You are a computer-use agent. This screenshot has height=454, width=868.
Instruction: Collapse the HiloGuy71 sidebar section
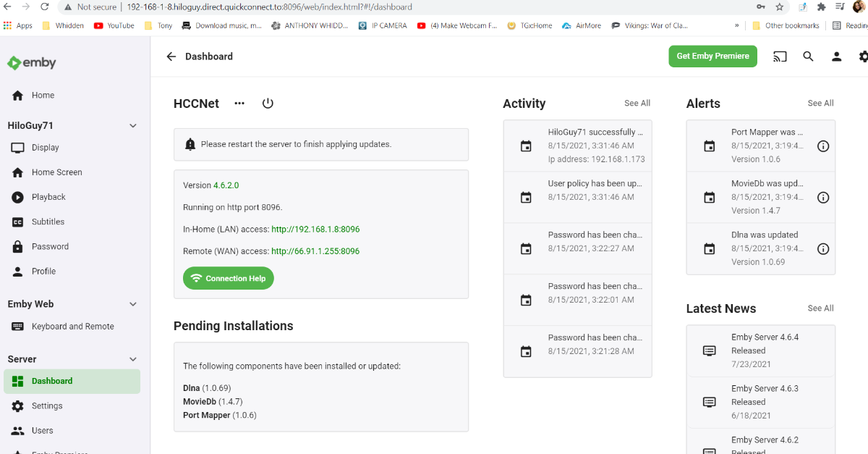pos(133,126)
